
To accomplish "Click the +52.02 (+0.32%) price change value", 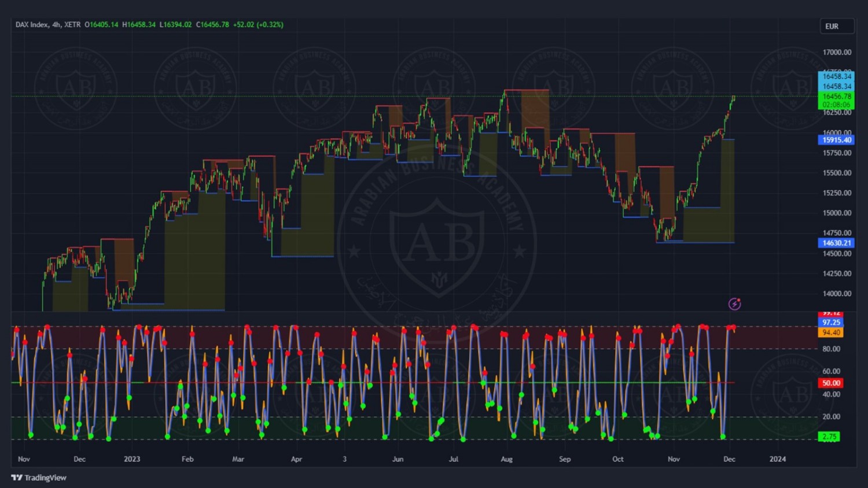I will coord(258,25).
